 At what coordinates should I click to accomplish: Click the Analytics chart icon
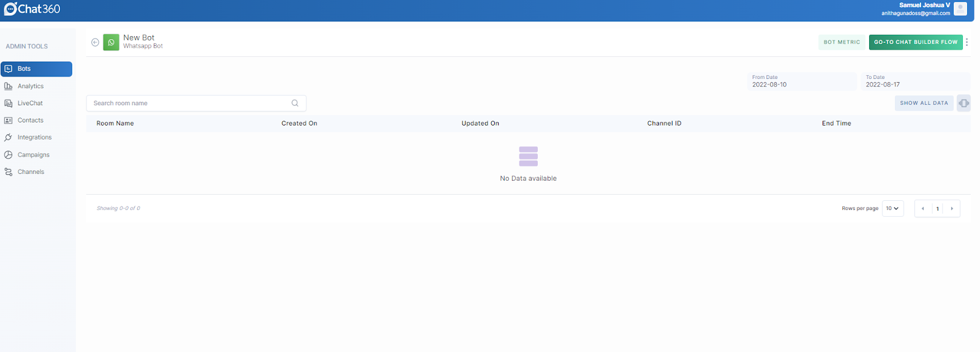[x=9, y=86]
